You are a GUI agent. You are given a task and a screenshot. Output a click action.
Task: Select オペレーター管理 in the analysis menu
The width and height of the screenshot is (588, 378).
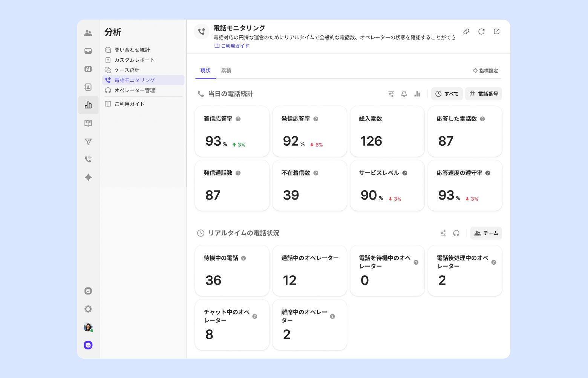[x=135, y=90]
